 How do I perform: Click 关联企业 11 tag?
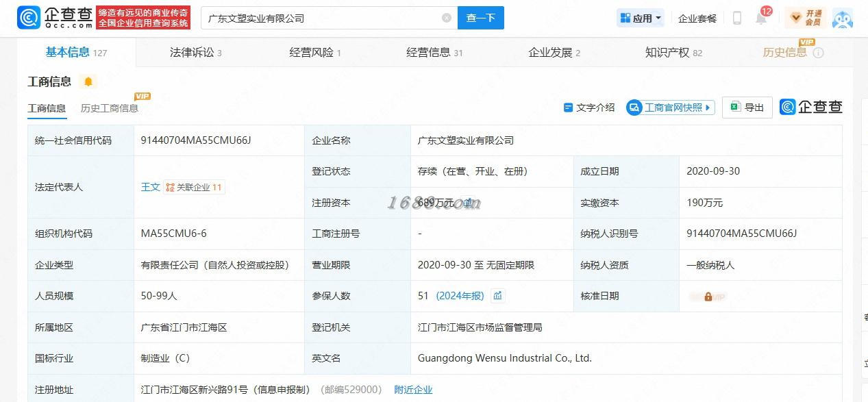194,187
